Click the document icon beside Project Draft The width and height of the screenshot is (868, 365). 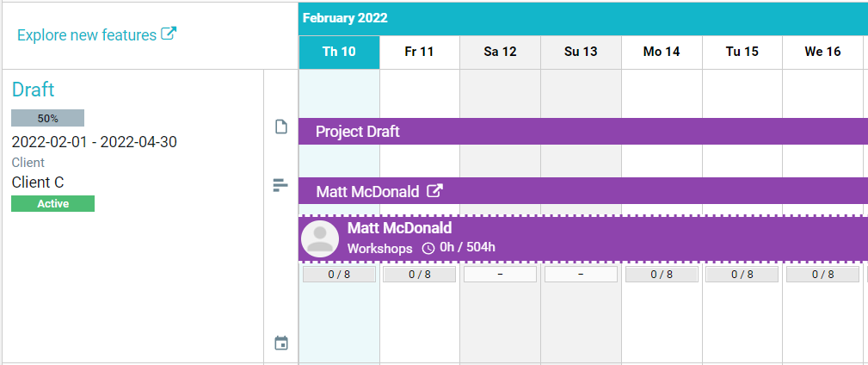[x=280, y=127]
